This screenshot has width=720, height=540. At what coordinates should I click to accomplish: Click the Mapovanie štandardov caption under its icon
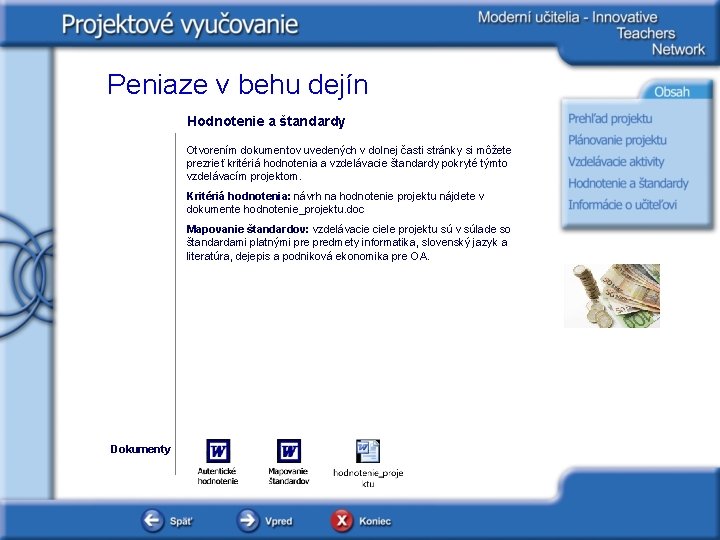[x=289, y=476]
